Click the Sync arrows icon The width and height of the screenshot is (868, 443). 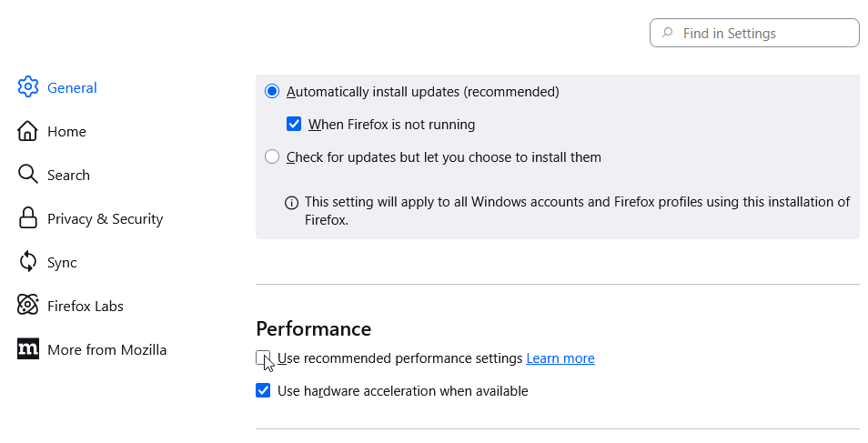(x=28, y=262)
